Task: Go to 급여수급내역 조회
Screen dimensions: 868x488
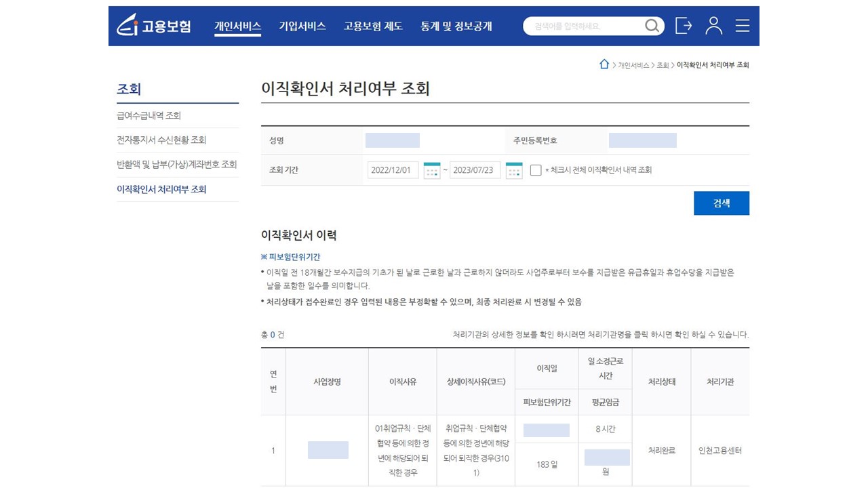Action: (x=149, y=116)
